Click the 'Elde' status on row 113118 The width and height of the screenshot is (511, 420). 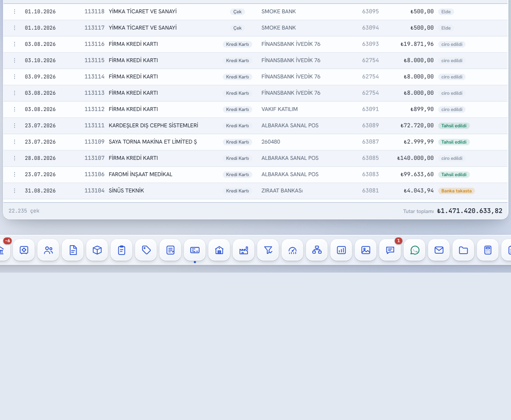[446, 12]
